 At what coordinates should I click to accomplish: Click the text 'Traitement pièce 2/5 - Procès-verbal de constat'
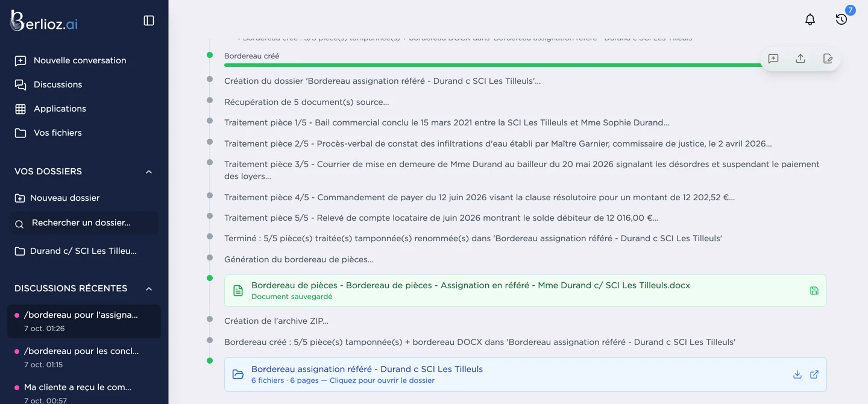[x=325, y=144]
